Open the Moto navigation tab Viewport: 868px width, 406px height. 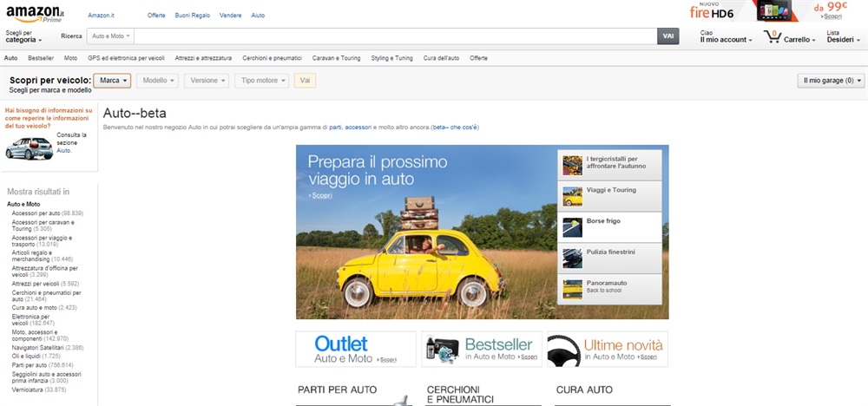pos(71,58)
